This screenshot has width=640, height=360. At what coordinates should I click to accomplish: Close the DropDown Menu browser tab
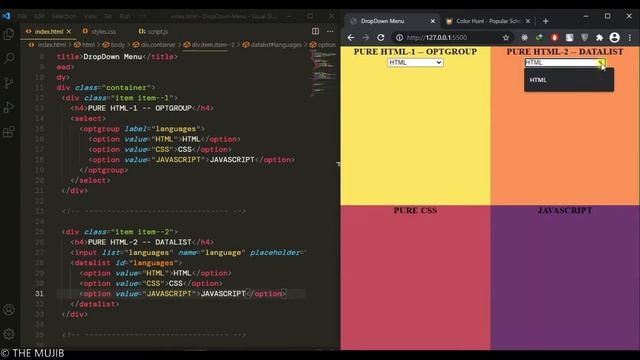pyautogui.click(x=433, y=21)
